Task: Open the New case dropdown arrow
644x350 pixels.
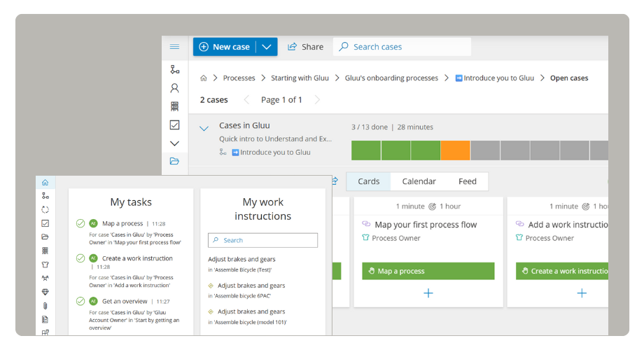Action: tap(267, 47)
